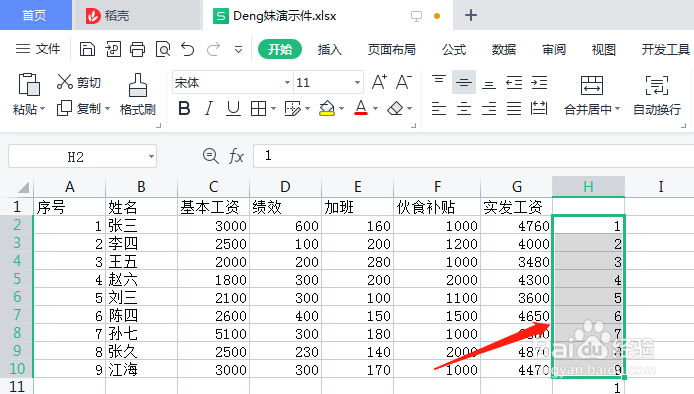
Task: Select row 5 header
Action: [x=17, y=279]
